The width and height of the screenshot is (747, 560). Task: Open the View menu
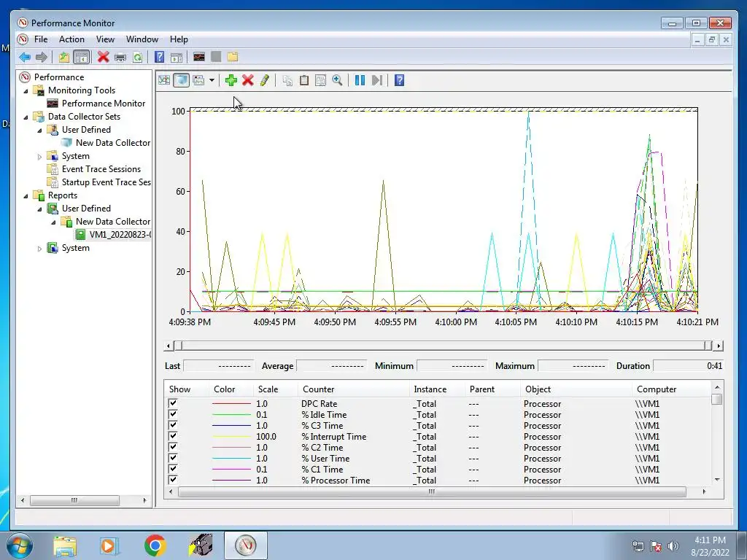tap(105, 39)
